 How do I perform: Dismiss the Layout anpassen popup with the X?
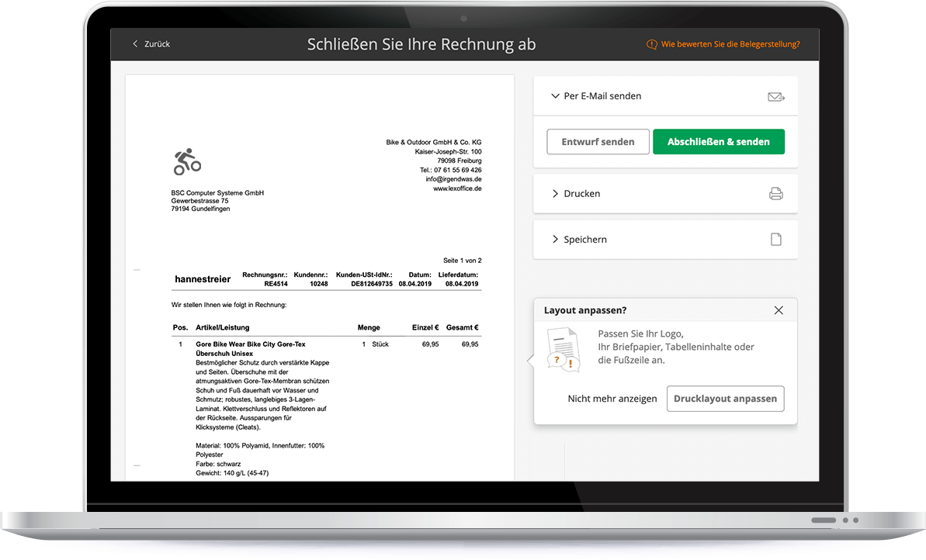tap(779, 309)
